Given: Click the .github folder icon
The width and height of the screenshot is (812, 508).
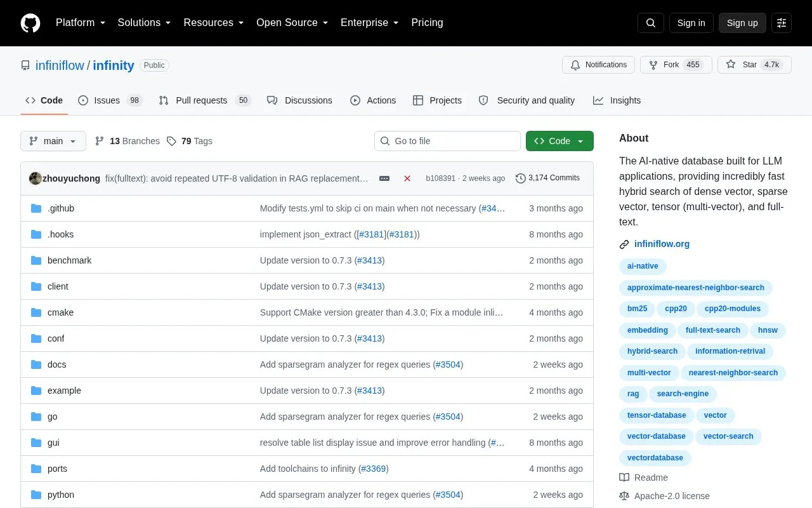Looking at the screenshot, I should click(x=36, y=208).
